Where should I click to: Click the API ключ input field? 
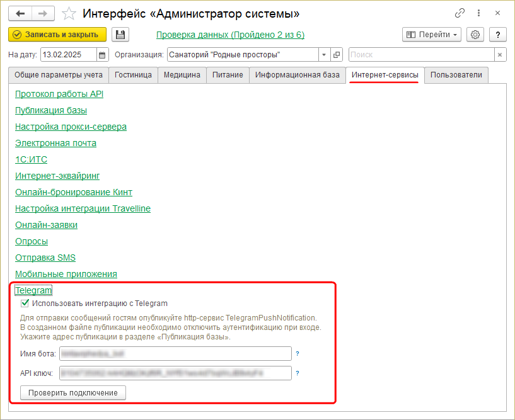click(x=175, y=373)
